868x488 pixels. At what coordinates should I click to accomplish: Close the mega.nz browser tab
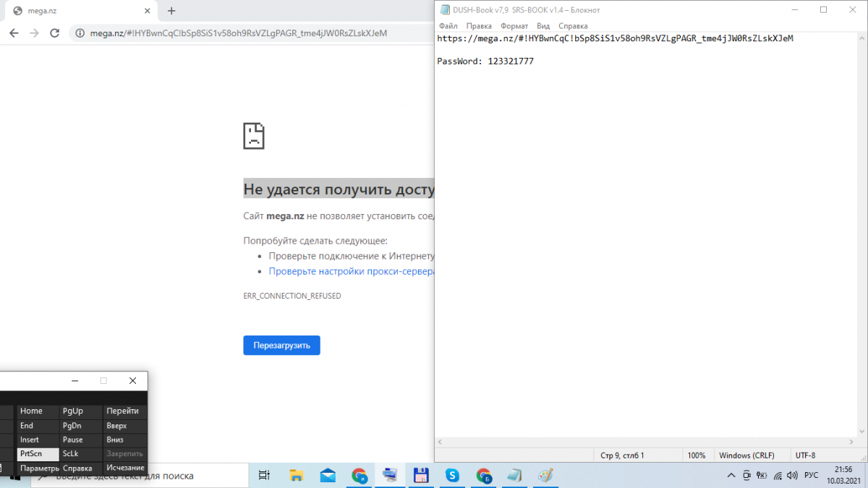point(148,11)
